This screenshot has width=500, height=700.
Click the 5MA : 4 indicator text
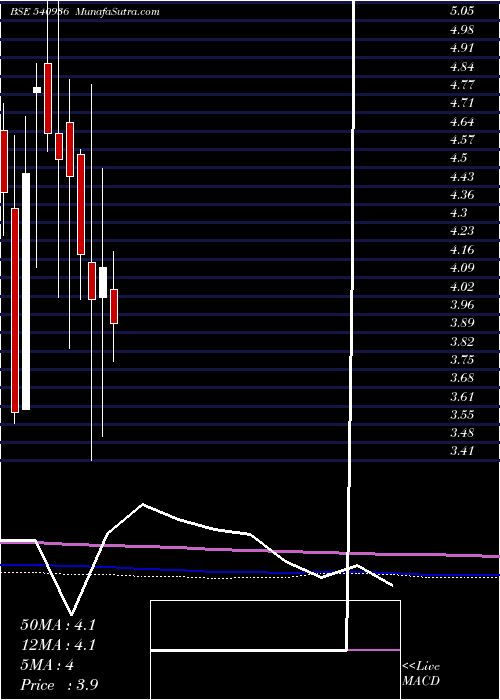point(47,665)
